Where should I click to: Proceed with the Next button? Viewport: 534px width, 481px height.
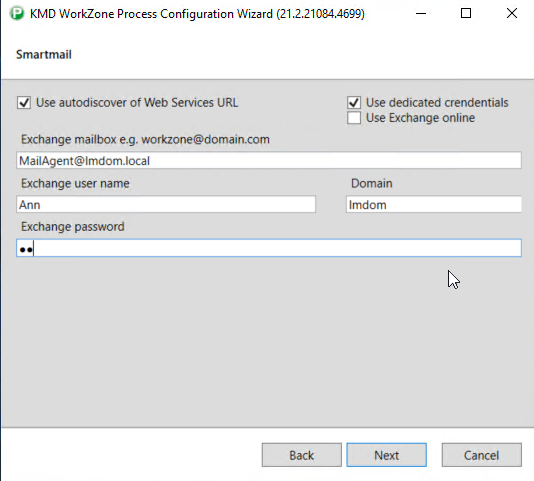387,455
